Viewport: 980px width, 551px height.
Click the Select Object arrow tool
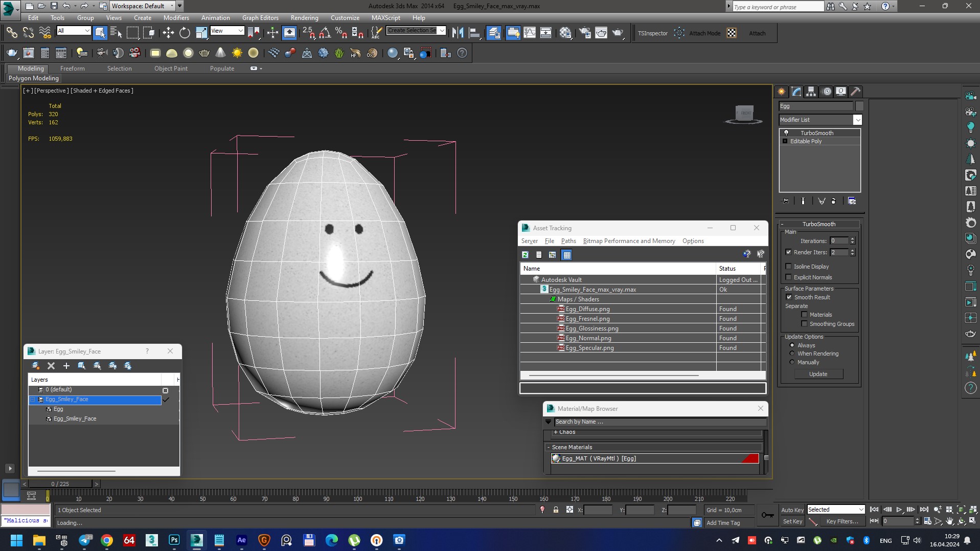(100, 33)
